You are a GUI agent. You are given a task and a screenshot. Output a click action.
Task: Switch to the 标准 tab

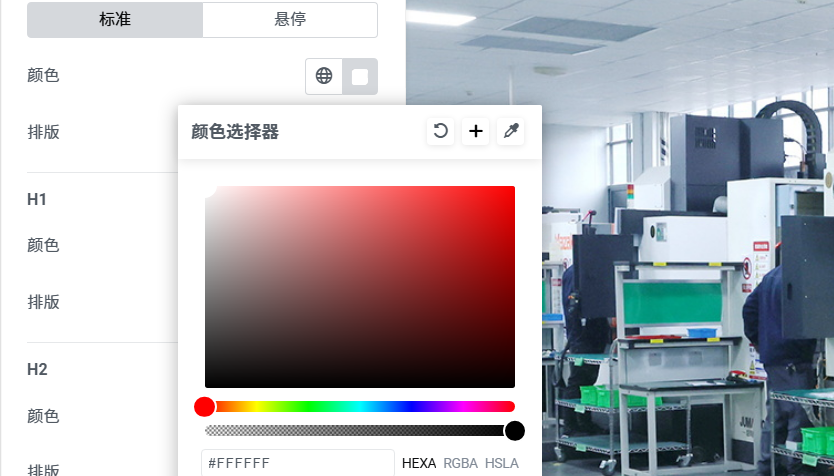coord(115,20)
